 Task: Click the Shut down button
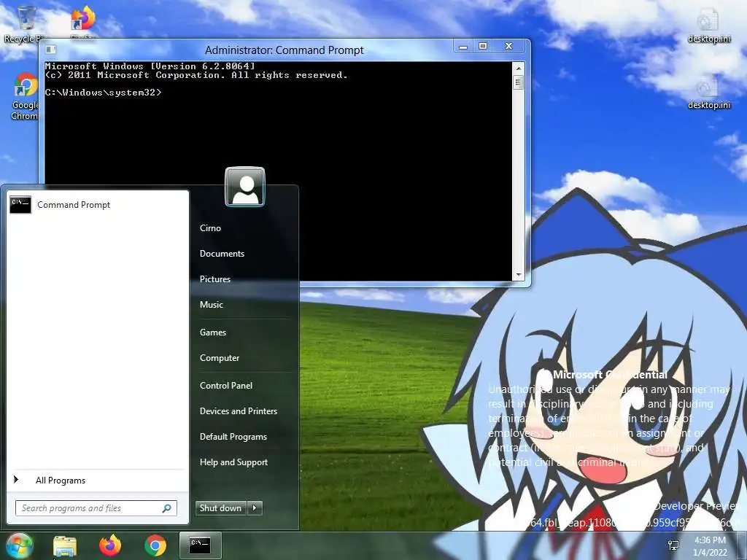220,508
